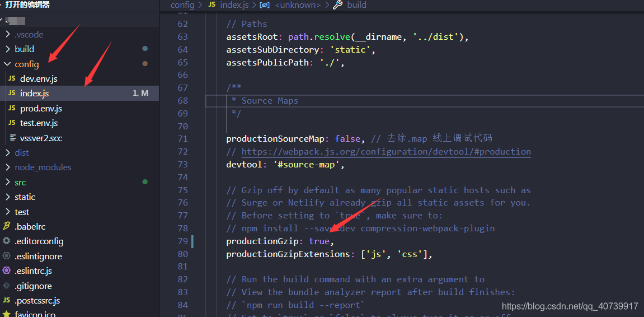Image resolution: width=644 pixels, height=317 pixels.
Task: Open .eslintignore file
Action: (38, 256)
